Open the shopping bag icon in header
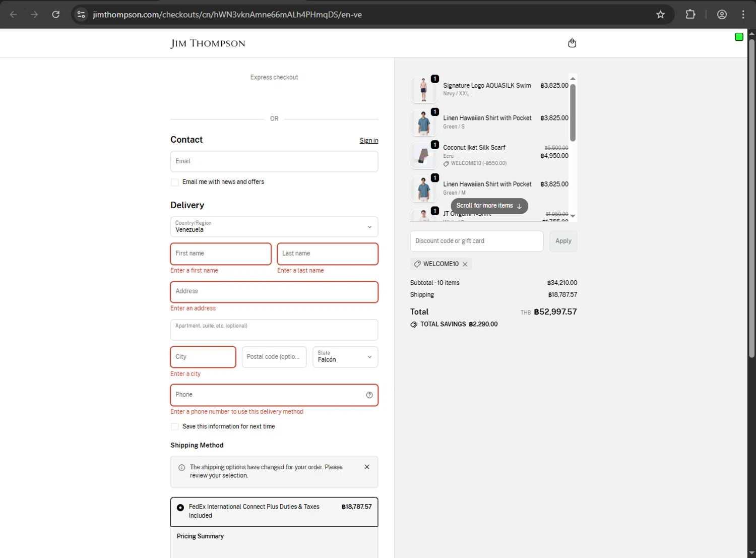Viewport: 756px width, 558px height. [x=572, y=43]
